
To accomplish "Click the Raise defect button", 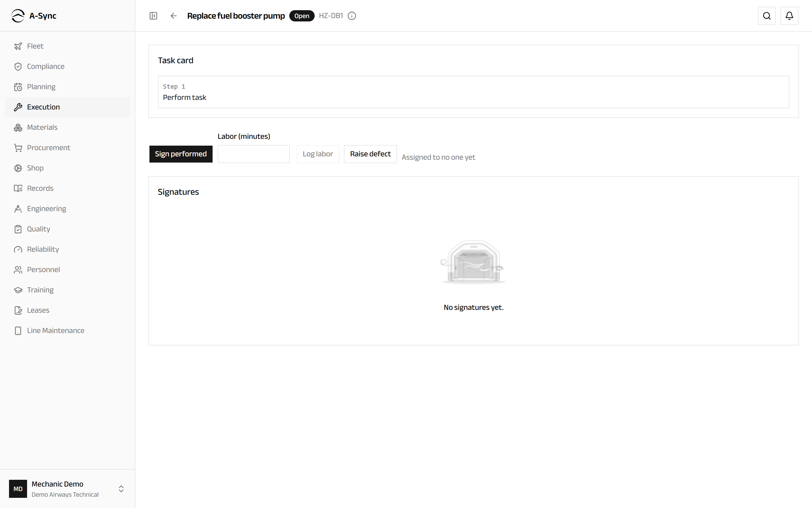I will (370, 154).
